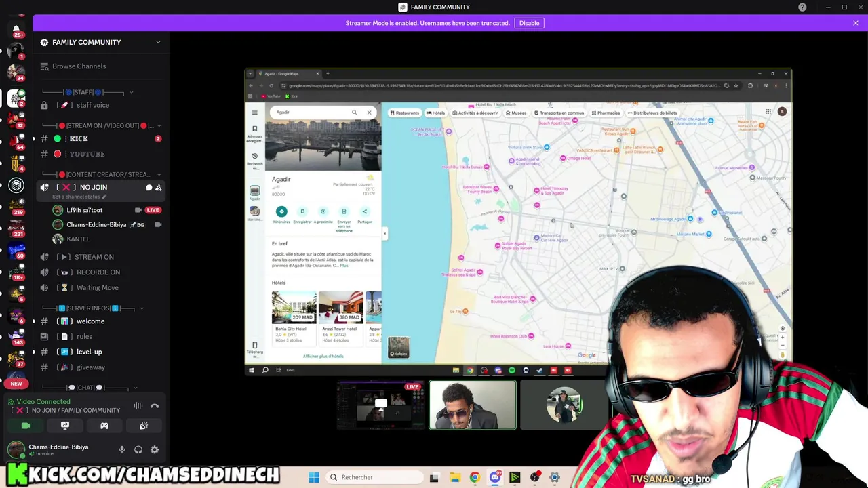The image size is (868, 488).
Task: Click the Rechercher taskbar search box
Action: pos(373,477)
